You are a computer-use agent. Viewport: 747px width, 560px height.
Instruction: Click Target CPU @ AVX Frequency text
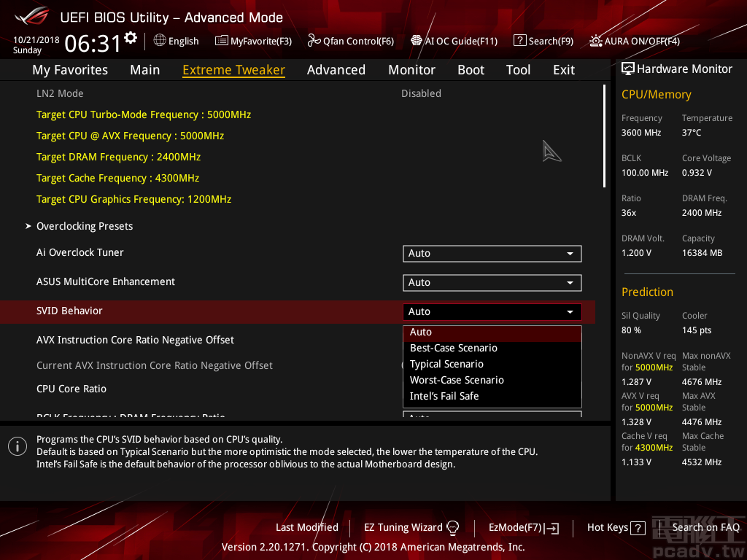click(x=130, y=136)
